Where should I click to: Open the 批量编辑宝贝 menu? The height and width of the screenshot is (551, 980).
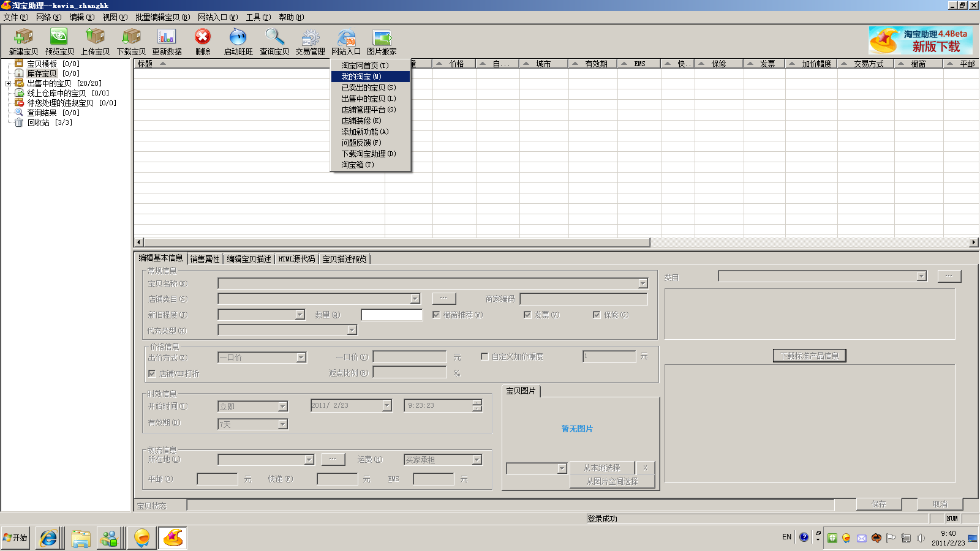(162, 17)
